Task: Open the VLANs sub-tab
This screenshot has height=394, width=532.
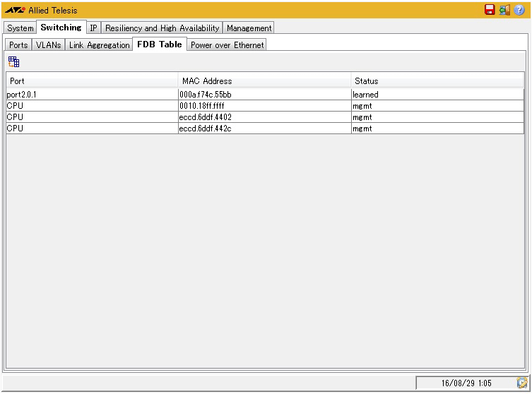Action: (49, 45)
